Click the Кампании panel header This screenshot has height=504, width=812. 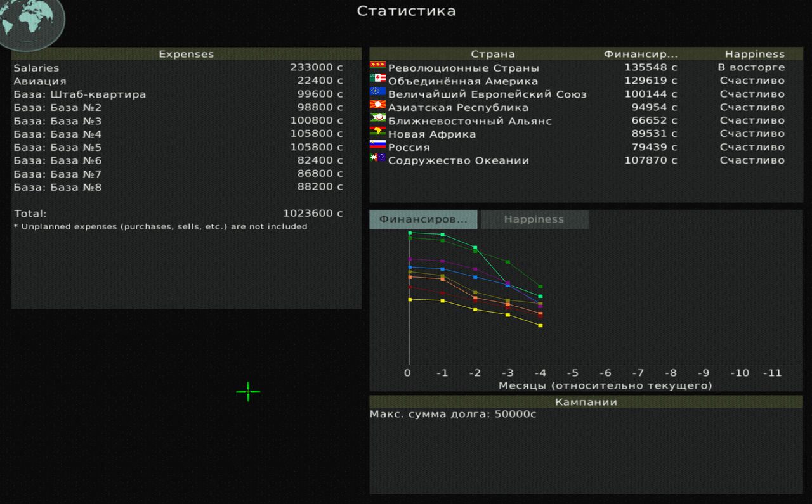click(586, 402)
